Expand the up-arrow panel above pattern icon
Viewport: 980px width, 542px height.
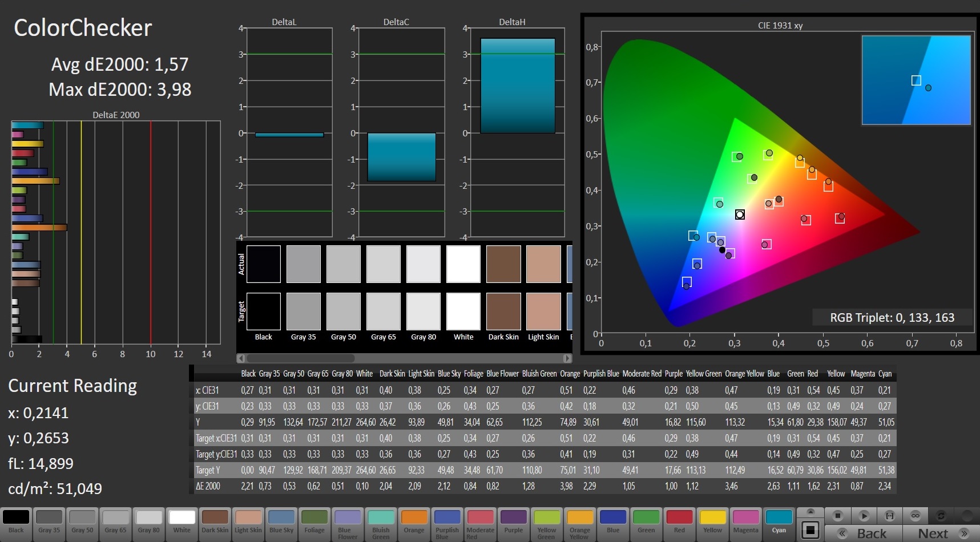[x=810, y=512]
